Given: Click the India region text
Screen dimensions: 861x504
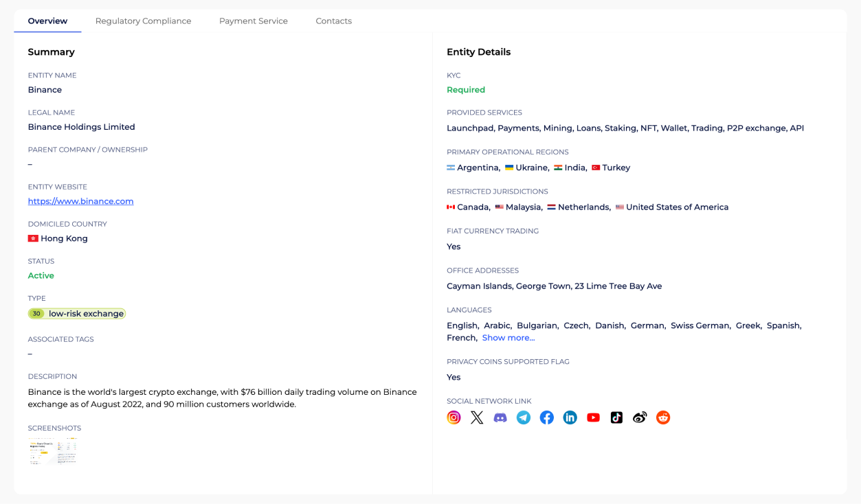Looking at the screenshot, I should point(575,168).
